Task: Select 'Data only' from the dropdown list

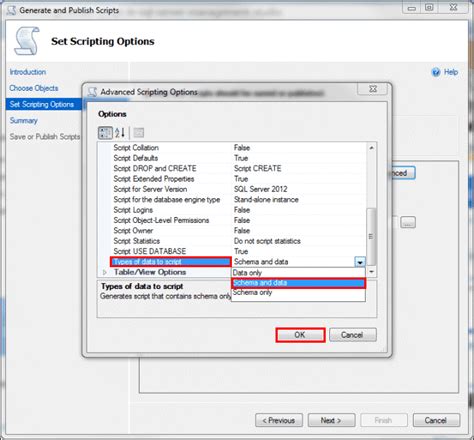Action: (298, 273)
